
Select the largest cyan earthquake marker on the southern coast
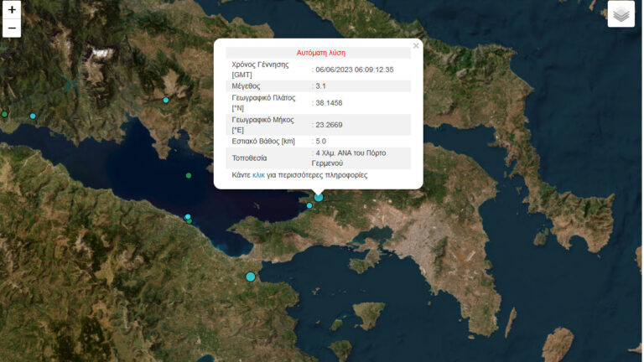click(x=250, y=277)
